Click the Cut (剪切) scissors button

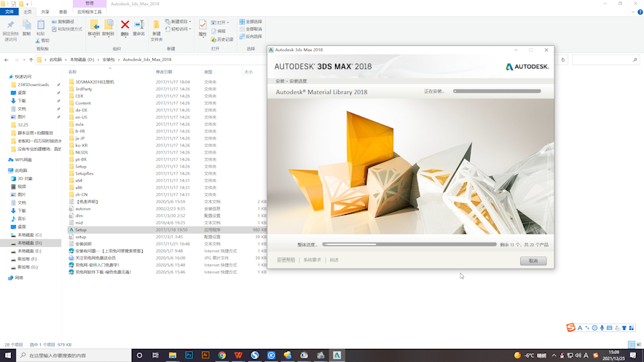click(42, 41)
